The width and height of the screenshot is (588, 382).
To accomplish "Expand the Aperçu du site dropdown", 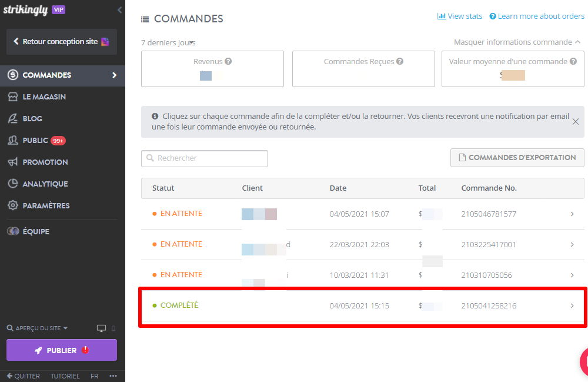I will pos(37,328).
